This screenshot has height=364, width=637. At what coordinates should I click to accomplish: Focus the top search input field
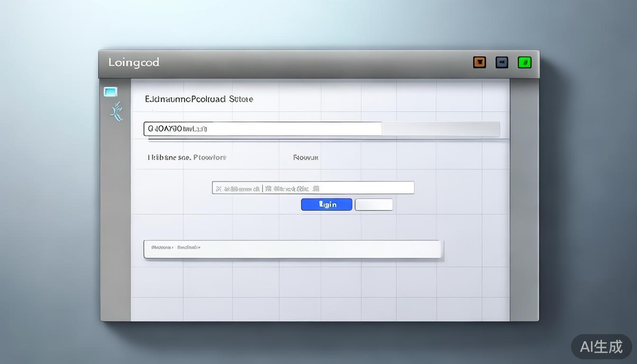coord(284,129)
